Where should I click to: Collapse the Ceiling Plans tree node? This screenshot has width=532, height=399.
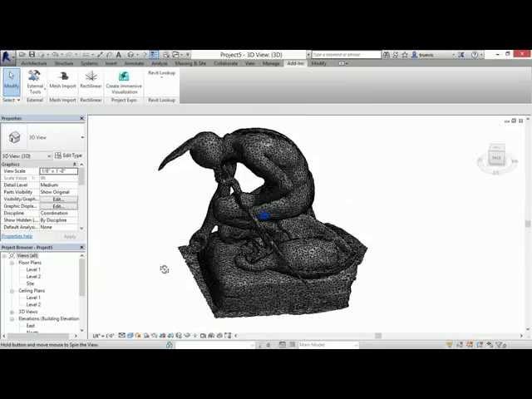12,291
